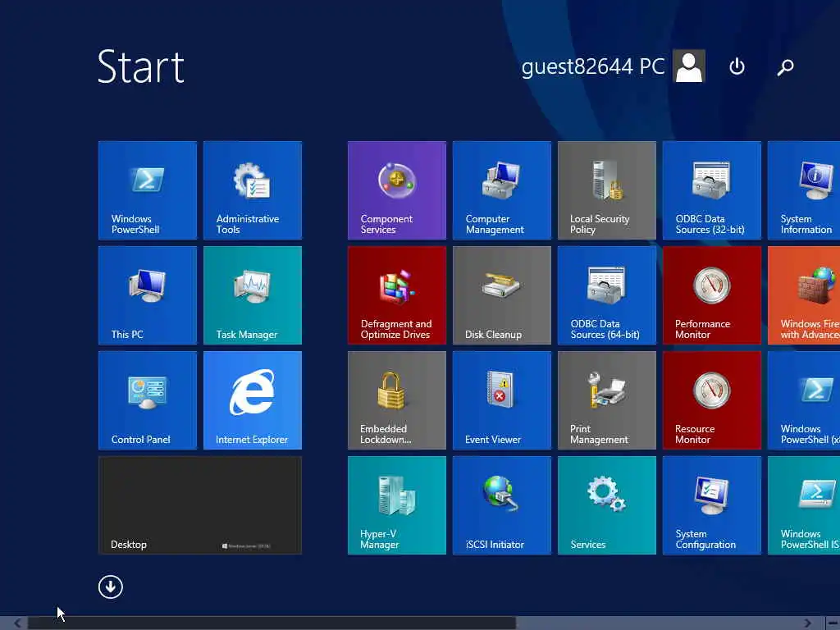Open ODBC Data Sources (64-bit) tile

pos(606,295)
